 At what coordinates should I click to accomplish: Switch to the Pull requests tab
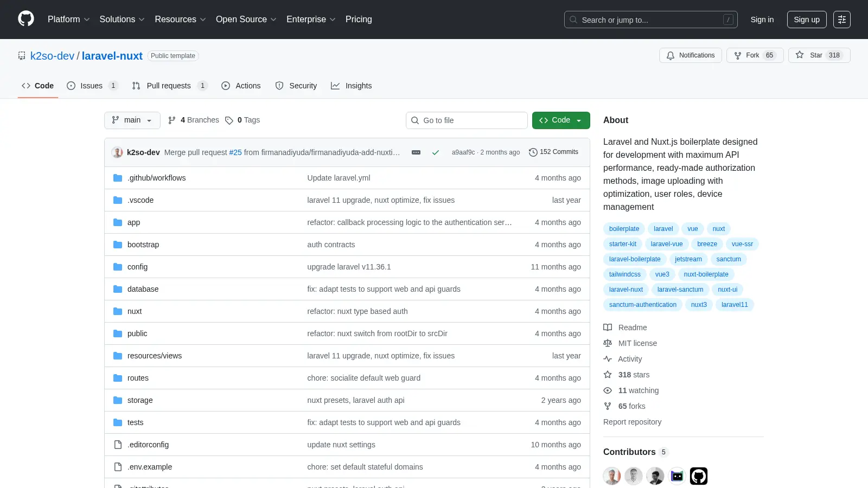(x=170, y=86)
